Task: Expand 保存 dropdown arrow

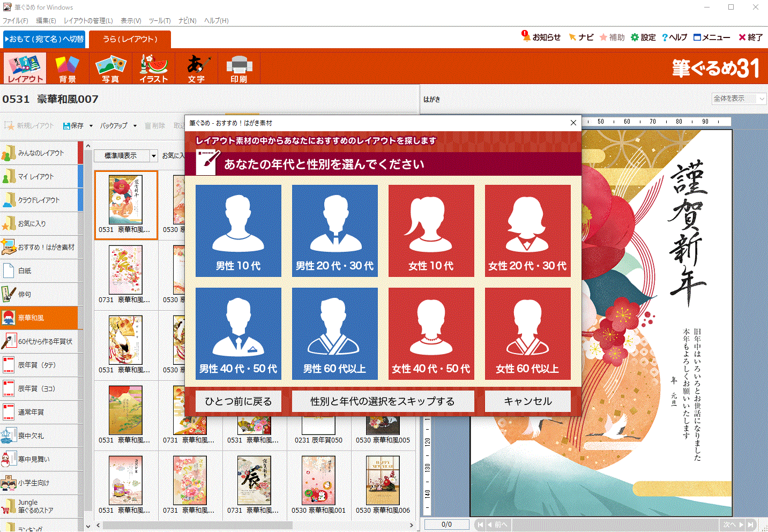Action: [91, 126]
